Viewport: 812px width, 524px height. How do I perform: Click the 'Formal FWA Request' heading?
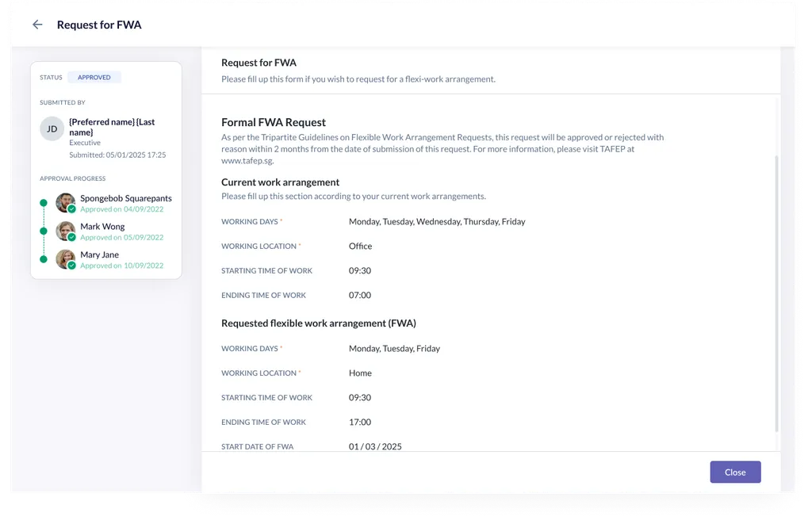click(274, 122)
